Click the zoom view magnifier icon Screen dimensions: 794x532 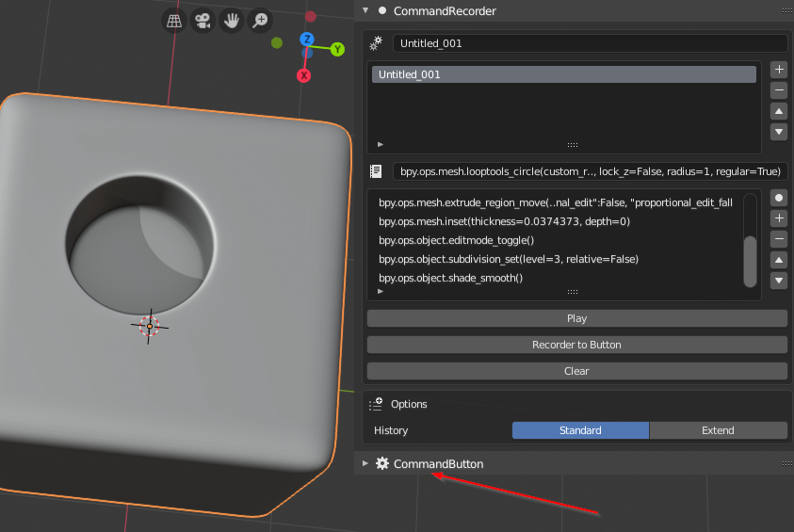click(261, 21)
